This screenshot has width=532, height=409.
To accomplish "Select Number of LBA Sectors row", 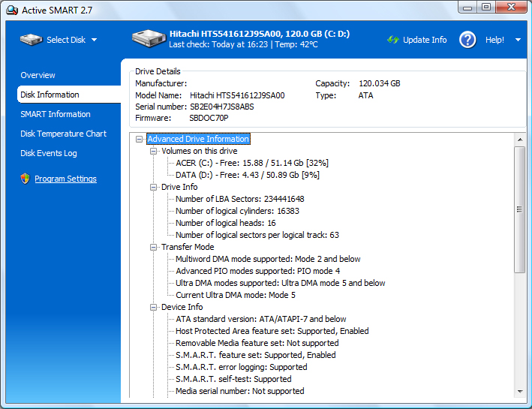I will click(240, 199).
